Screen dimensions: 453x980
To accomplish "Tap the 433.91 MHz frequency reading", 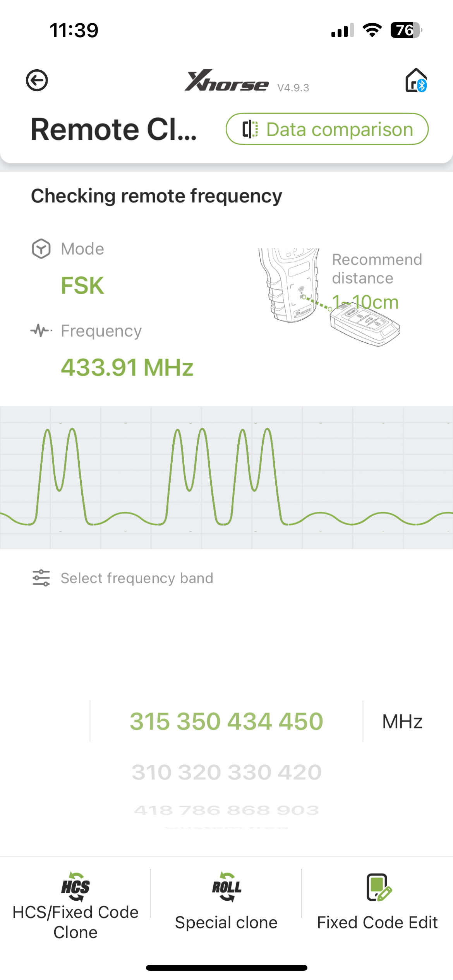I will point(127,367).
